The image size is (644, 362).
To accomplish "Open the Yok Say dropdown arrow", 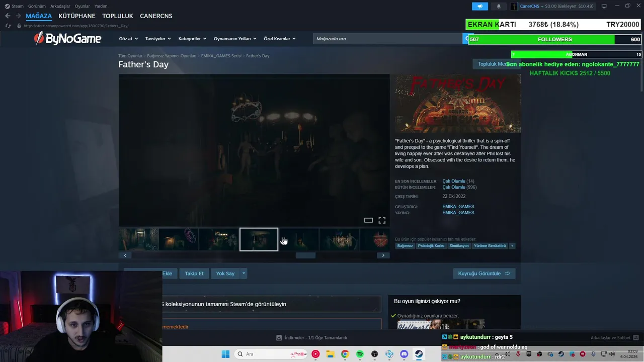I will pyautogui.click(x=244, y=274).
